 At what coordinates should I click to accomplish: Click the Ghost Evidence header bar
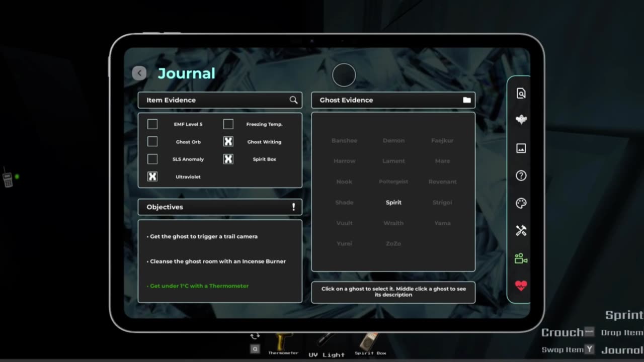point(393,100)
